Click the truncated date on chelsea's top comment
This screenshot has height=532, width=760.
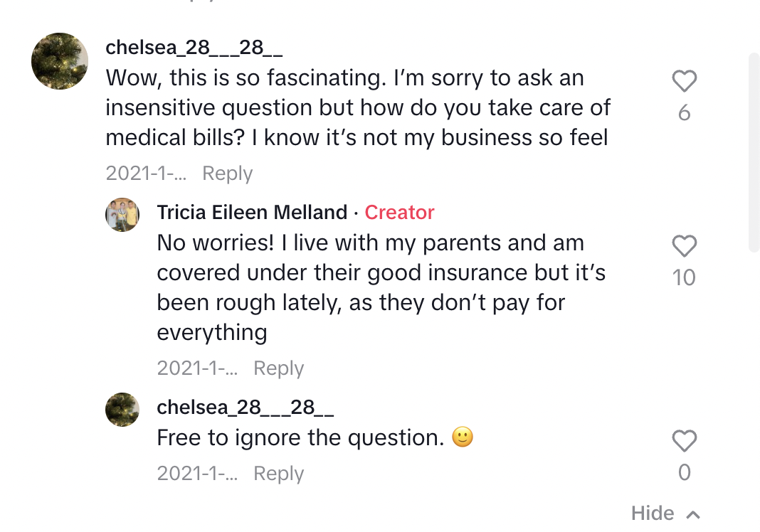tap(146, 173)
